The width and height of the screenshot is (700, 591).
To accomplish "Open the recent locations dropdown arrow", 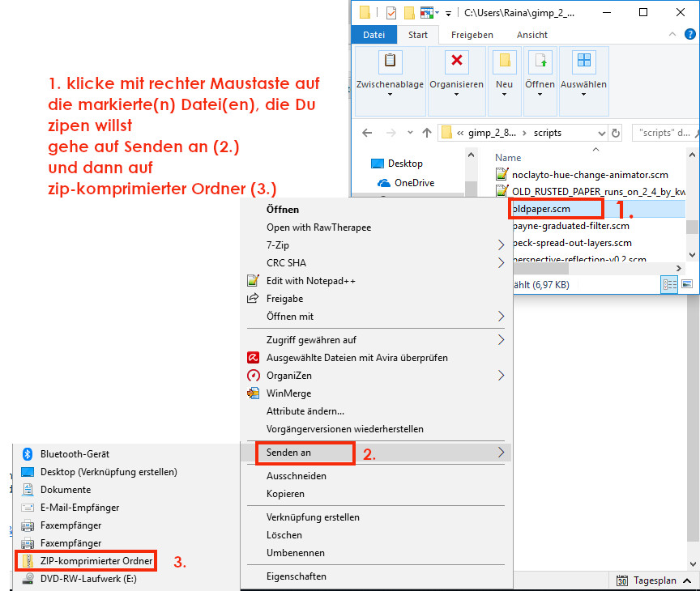I will click(410, 133).
